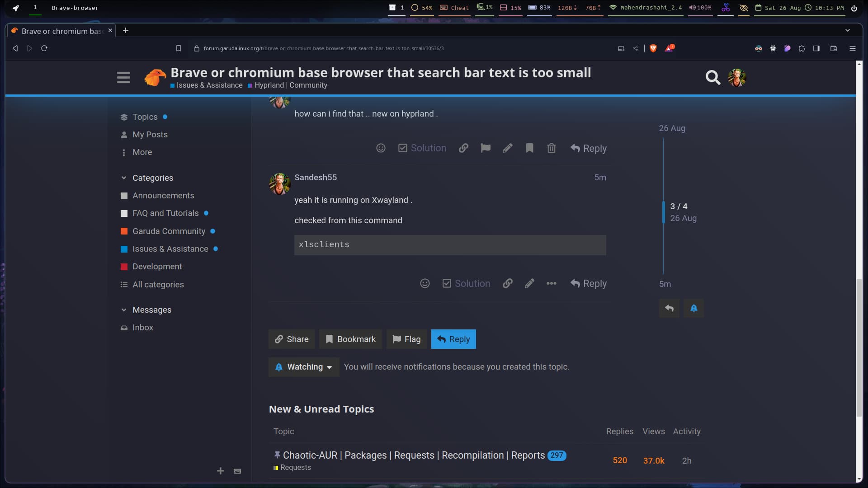Click the Issues & Assistance category tab
The width and height of the screenshot is (868, 488).
[x=170, y=249]
